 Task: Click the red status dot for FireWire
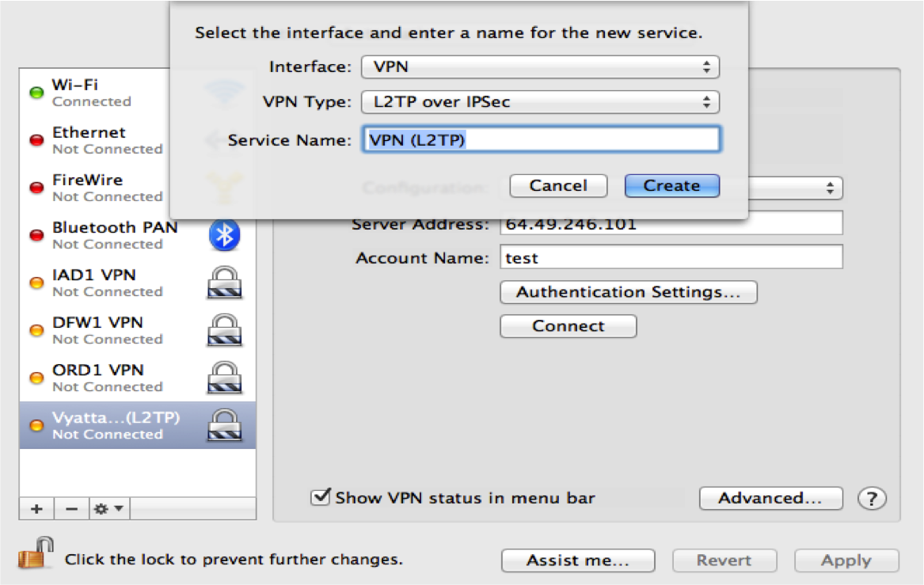coord(36,188)
